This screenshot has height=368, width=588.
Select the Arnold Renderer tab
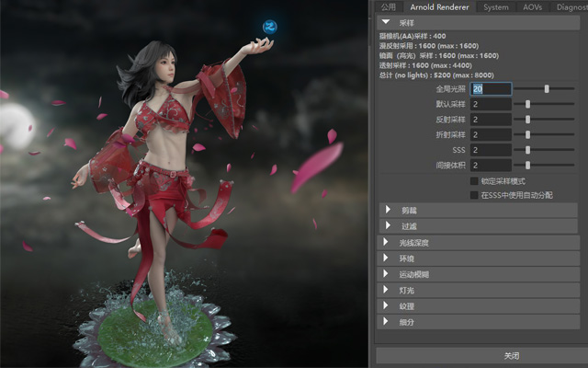(x=439, y=7)
